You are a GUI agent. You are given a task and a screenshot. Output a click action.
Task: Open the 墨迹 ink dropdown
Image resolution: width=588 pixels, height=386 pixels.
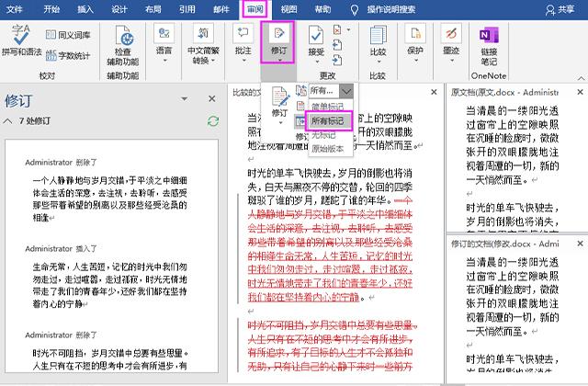coord(451,43)
